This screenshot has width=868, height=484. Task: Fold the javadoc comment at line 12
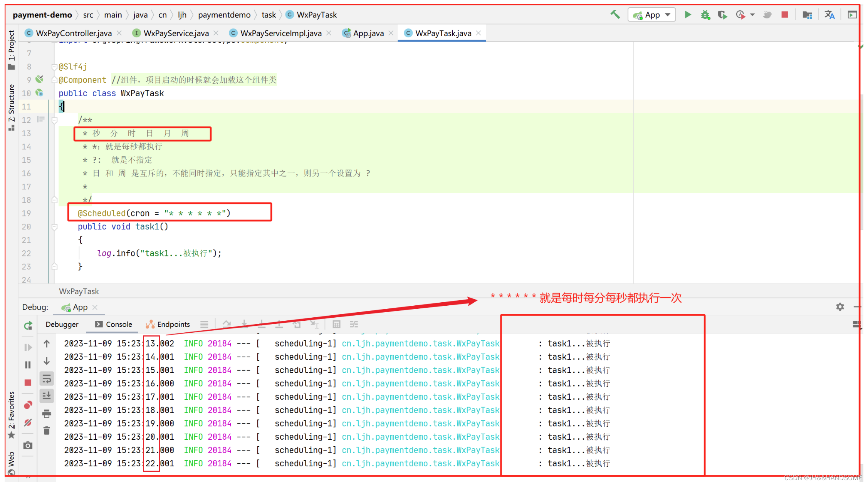point(55,120)
